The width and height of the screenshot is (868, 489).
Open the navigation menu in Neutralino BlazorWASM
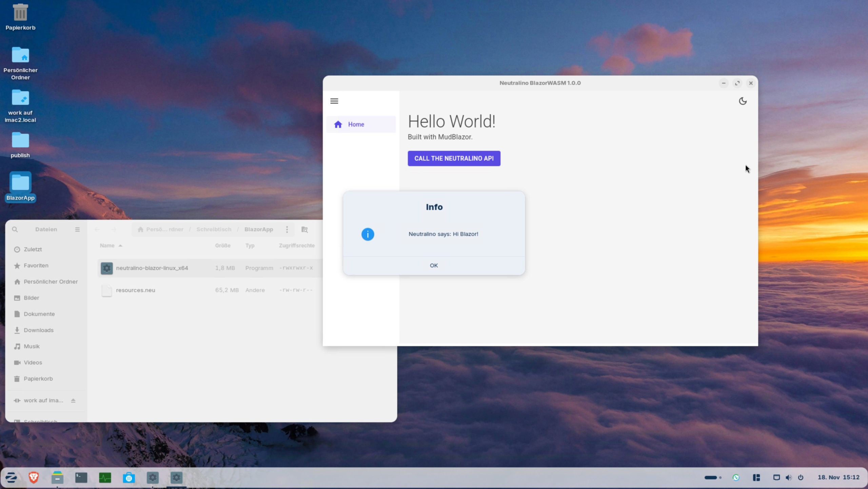pyautogui.click(x=334, y=101)
